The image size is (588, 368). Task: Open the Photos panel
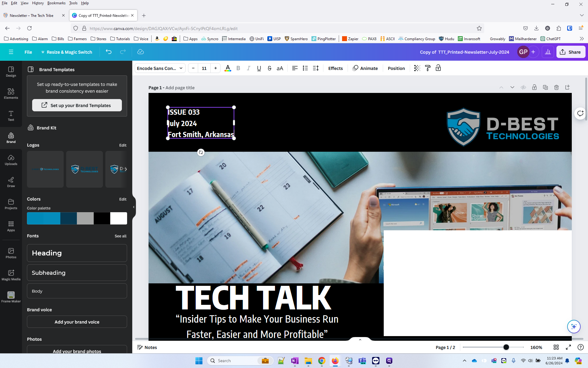click(11, 253)
